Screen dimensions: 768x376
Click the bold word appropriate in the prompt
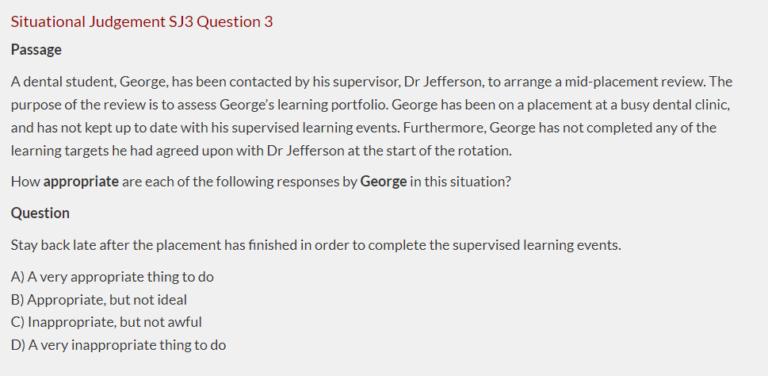pyautogui.click(x=81, y=182)
